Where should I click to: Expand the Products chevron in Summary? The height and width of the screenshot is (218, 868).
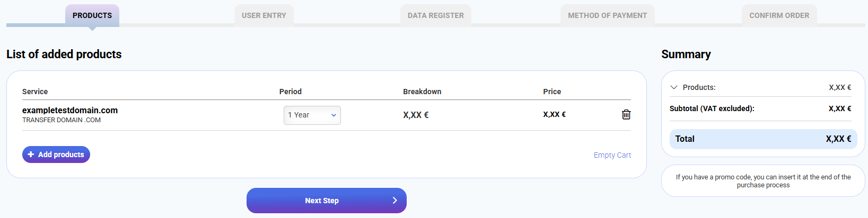(674, 87)
